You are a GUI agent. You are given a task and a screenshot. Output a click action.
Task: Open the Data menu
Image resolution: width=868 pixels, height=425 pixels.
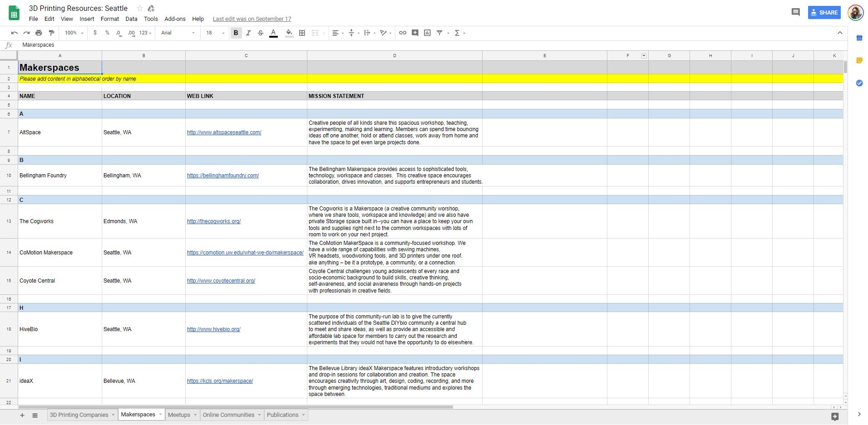point(131,19)
